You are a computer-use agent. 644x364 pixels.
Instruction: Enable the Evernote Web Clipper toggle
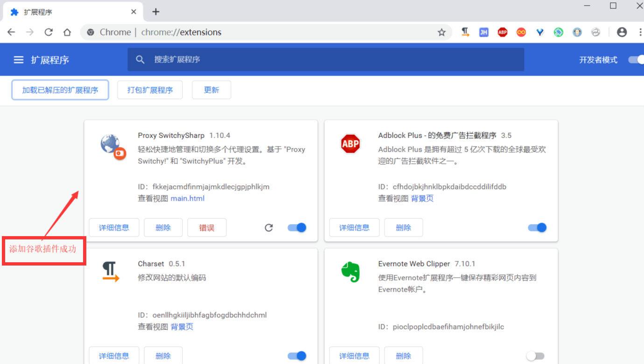pyautogui.click(x=535, y=356)
